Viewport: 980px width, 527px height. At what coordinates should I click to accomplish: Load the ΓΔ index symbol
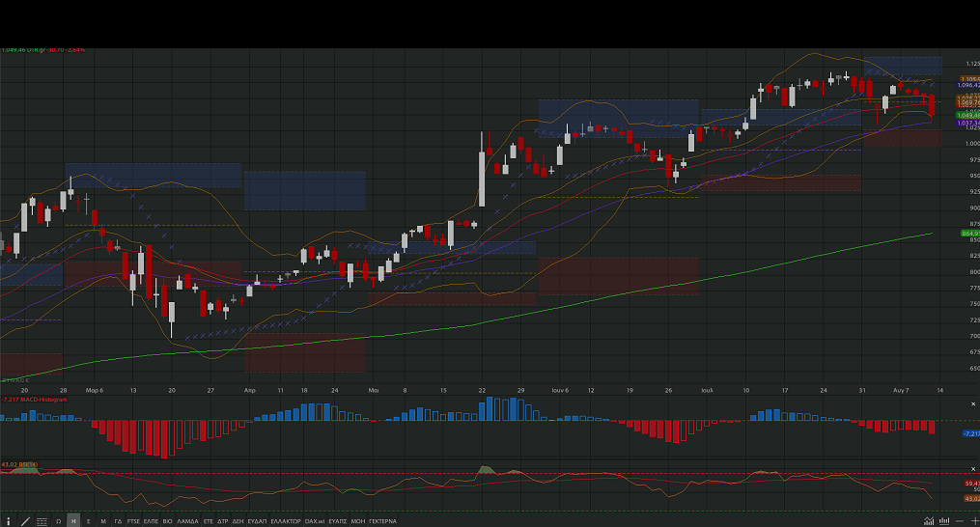click(x=118, y=521)
